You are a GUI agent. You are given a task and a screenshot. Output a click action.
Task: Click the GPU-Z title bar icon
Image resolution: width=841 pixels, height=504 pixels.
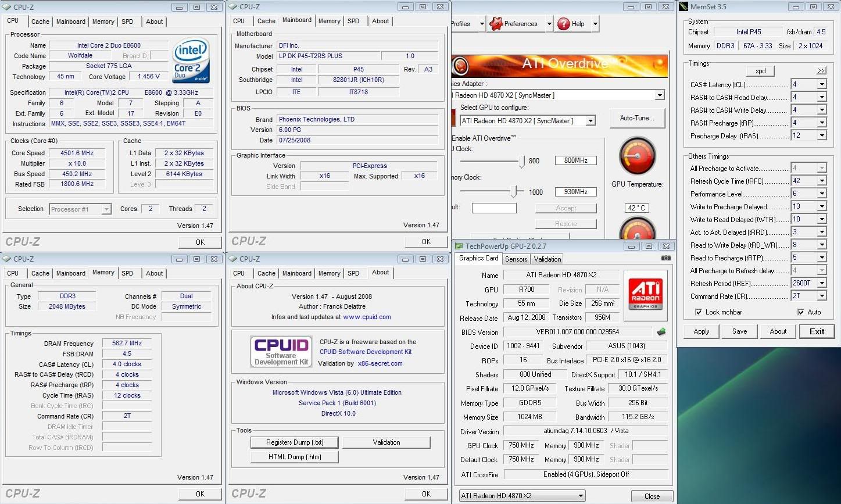click(459, 246)
